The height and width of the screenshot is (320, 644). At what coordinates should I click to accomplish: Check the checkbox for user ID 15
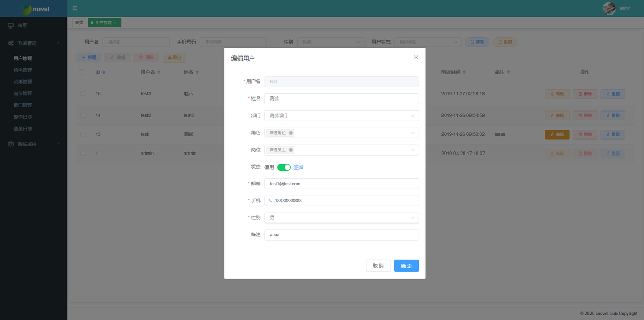pos(82,94)
